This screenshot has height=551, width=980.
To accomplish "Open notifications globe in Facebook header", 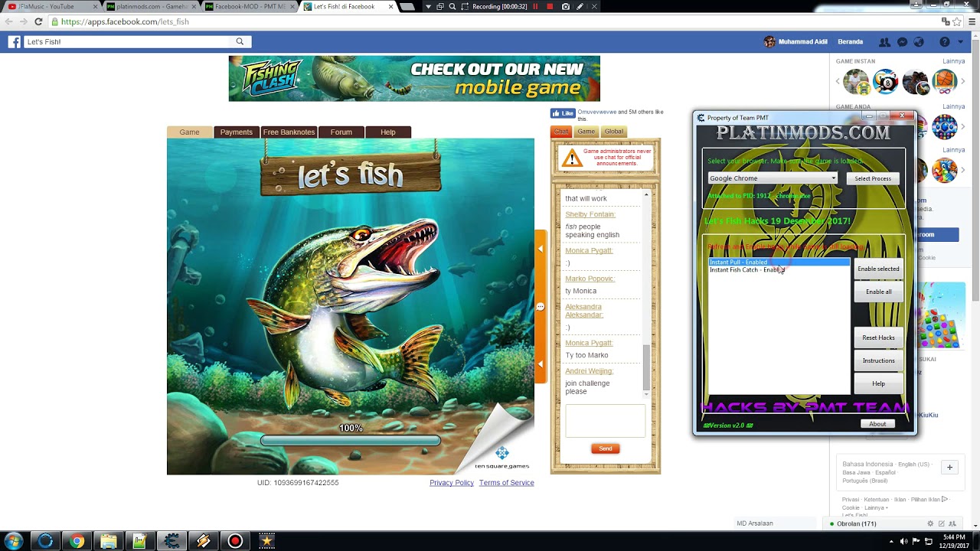I will 919,42.
